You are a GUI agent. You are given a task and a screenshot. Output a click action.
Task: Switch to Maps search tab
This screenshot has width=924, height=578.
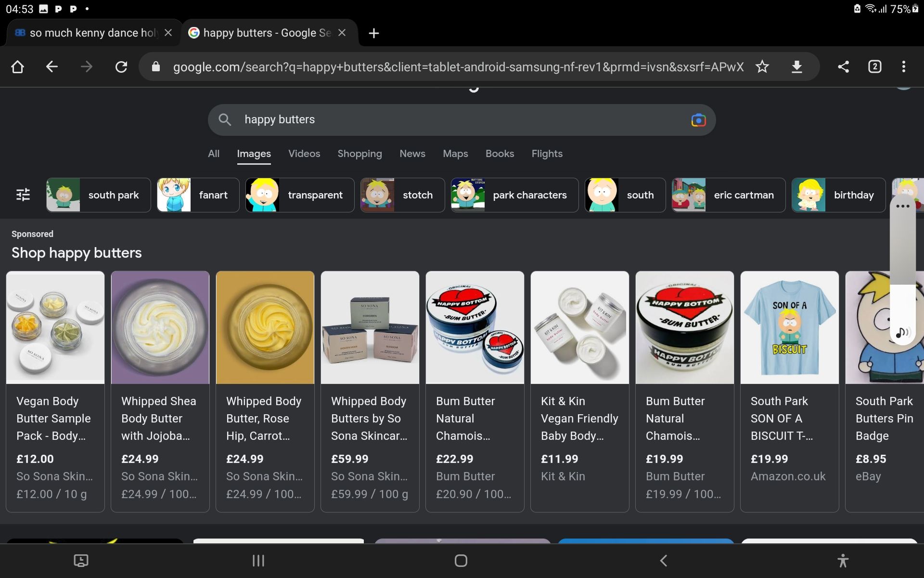pyautogui.click(x=455, y=154)
